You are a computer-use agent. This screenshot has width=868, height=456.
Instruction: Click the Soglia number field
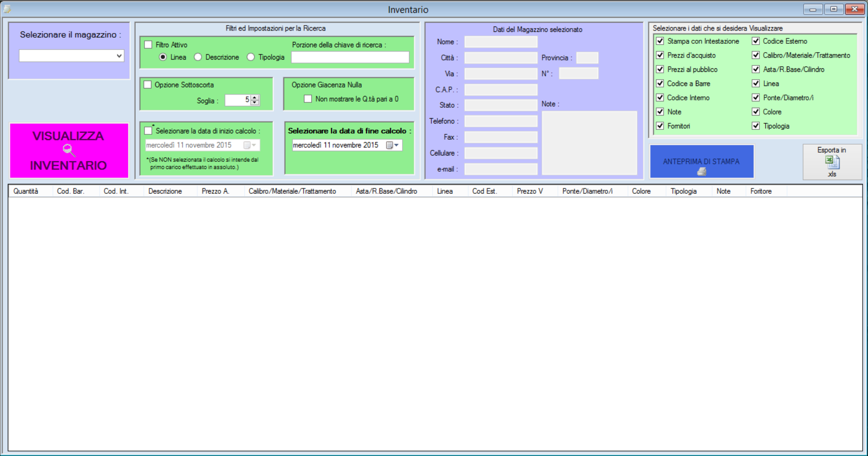(x=238, y=100)
